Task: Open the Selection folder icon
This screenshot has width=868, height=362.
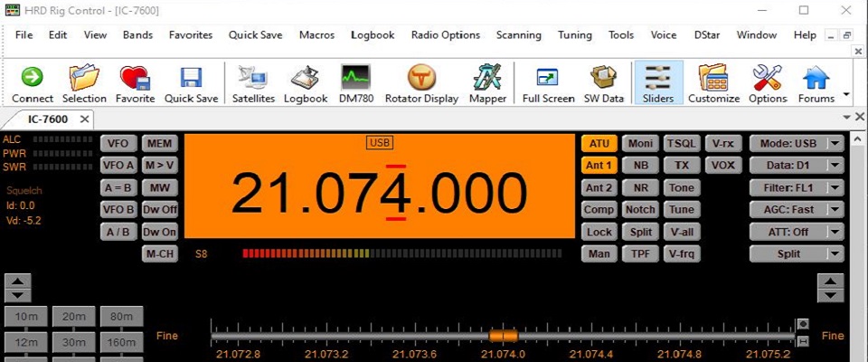Action: [x=84, y=83]
